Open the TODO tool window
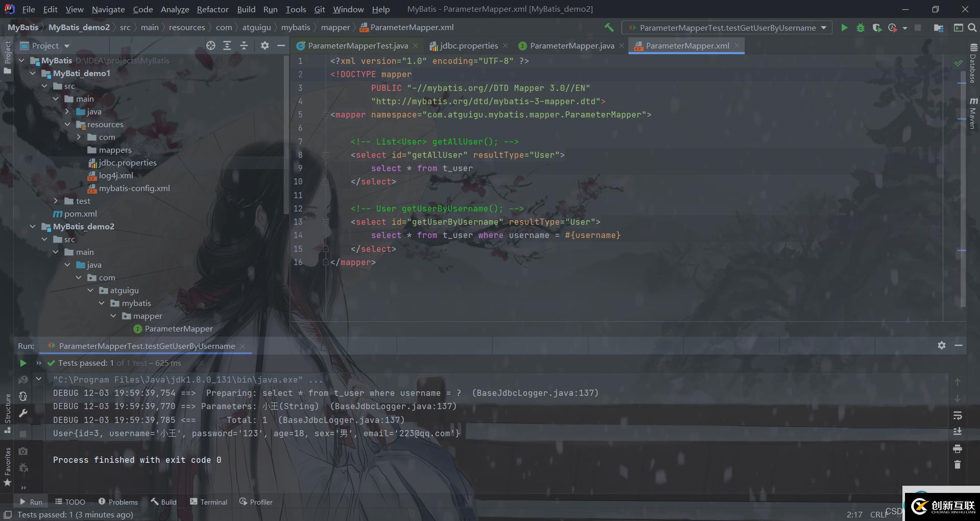 click(x=70, y=502)
